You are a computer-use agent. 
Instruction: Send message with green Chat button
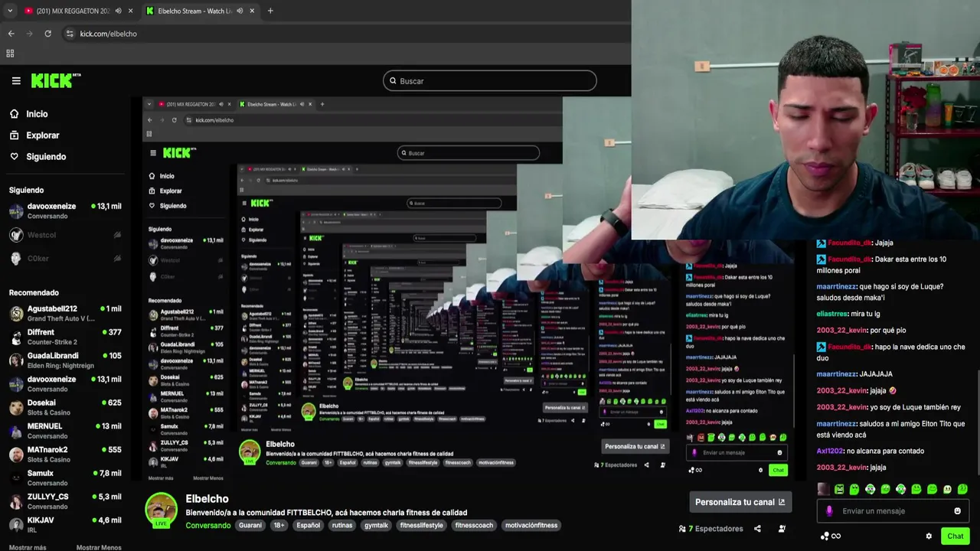[x=955, y=536]
